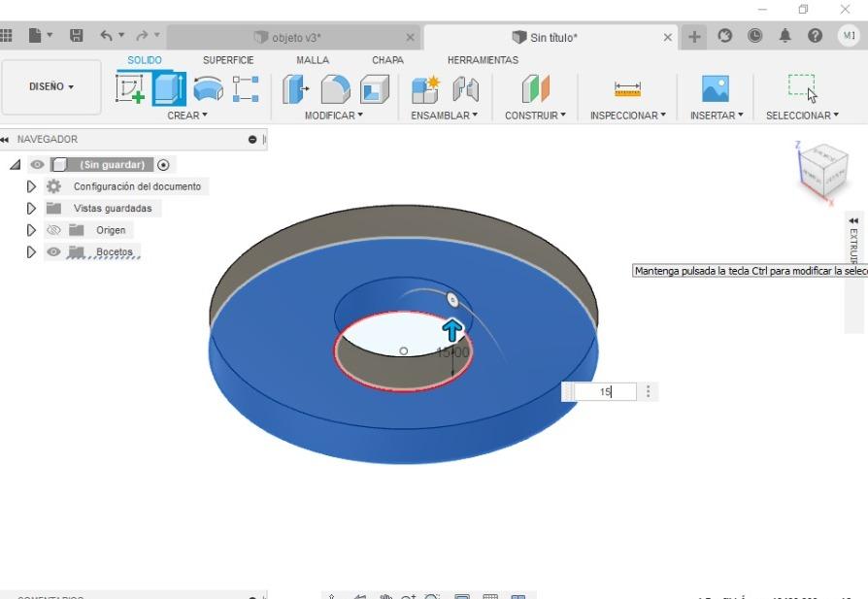The height and width of the screenshot is (599, 868).
Task: Open the SELECCIONAR dropdown menu
Action: (x=802, y=116)
